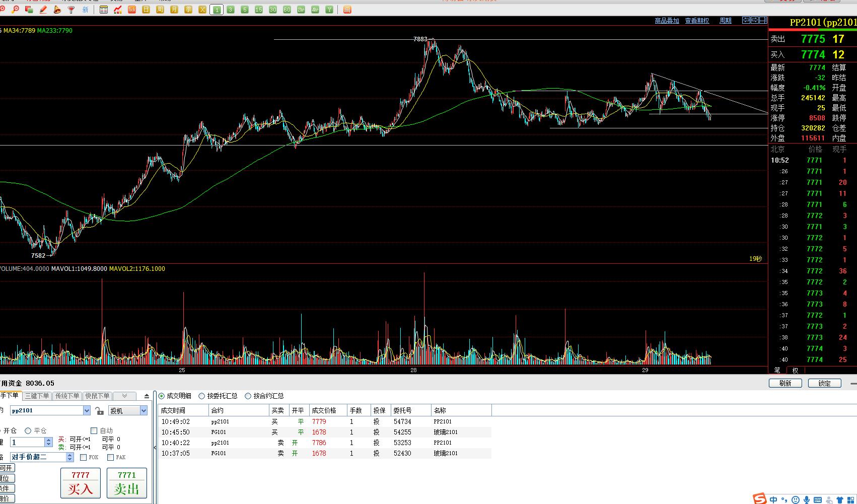
Task: Click the quantity input field showing 1
Action: point(28,442)
